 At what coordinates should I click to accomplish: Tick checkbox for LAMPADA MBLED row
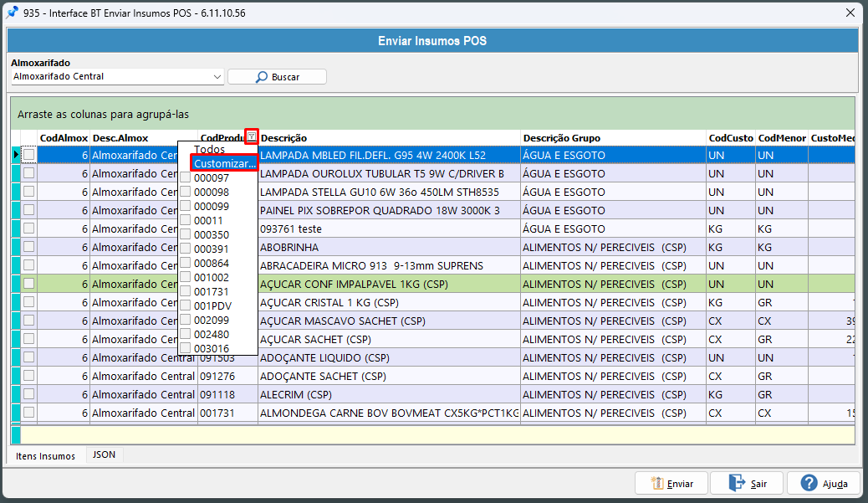click(28, 155)
